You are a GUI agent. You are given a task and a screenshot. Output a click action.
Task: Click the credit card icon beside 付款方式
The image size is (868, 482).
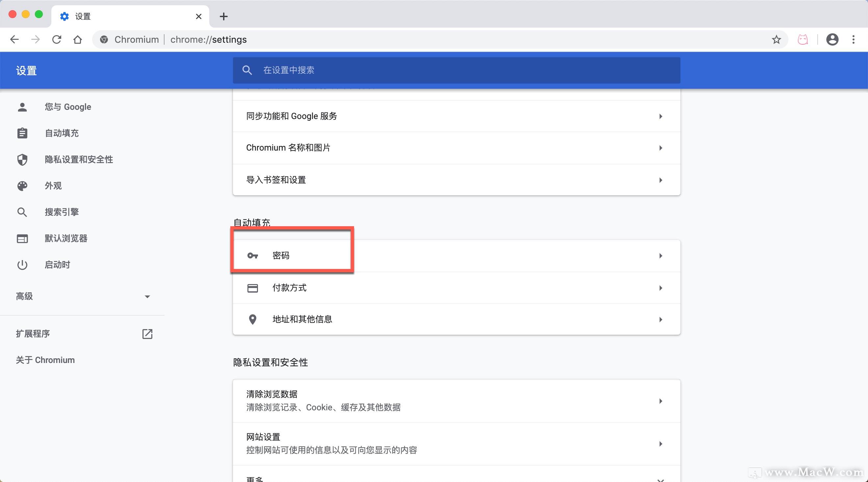(252, 288)
